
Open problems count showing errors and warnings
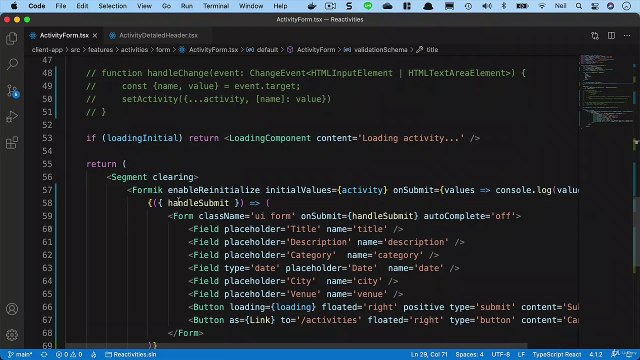(69, 354)
